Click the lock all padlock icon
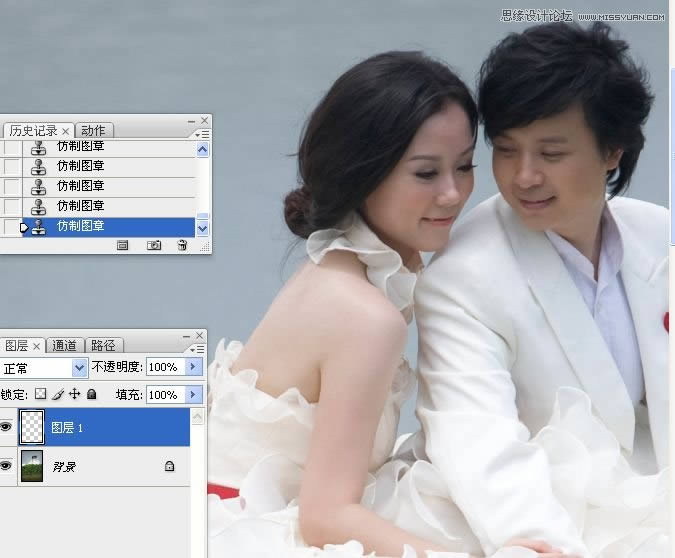 (91, 395)
